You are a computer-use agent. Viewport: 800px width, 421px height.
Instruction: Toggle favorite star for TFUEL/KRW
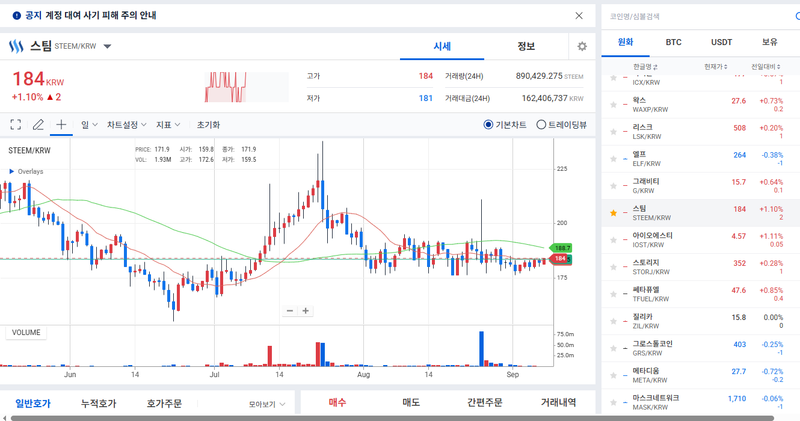613,294
